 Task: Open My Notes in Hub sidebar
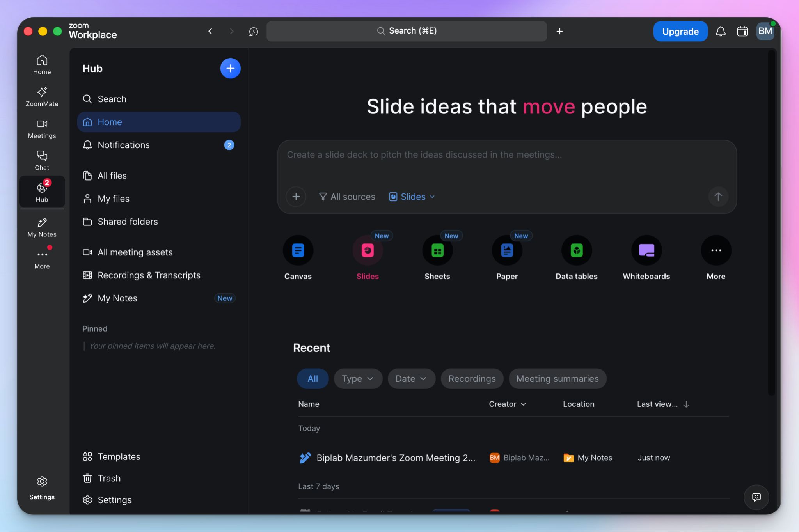click(159, 298)
